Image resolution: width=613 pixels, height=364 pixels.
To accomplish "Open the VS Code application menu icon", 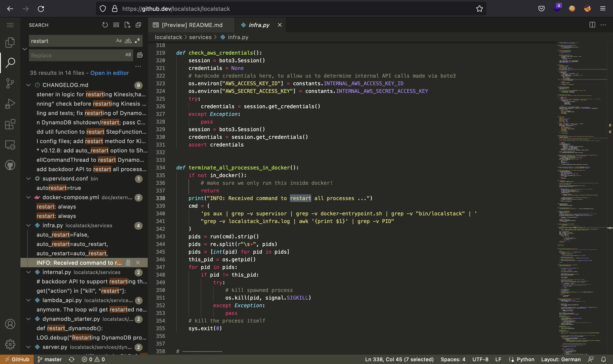I will 10,25.
